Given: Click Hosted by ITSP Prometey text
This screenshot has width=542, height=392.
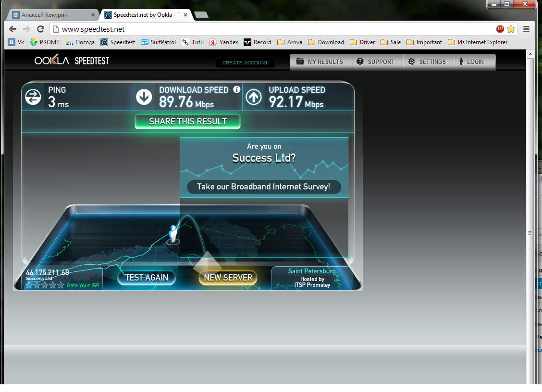Looking at the screenshot, I should [x=312, y=282].
